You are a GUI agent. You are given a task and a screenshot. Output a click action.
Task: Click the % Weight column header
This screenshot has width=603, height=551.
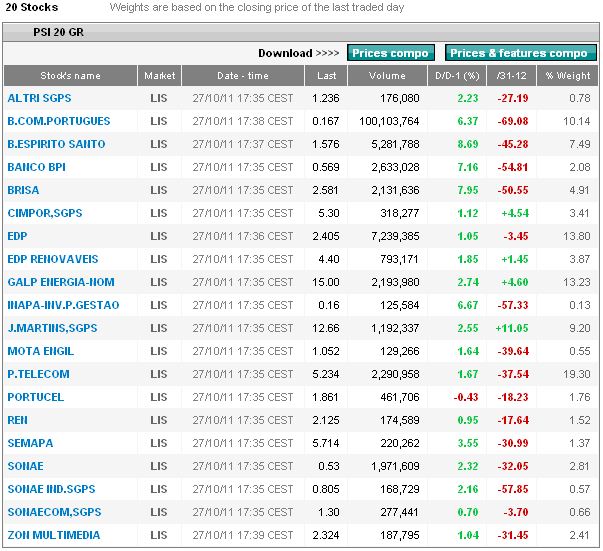tap(568, 76)
